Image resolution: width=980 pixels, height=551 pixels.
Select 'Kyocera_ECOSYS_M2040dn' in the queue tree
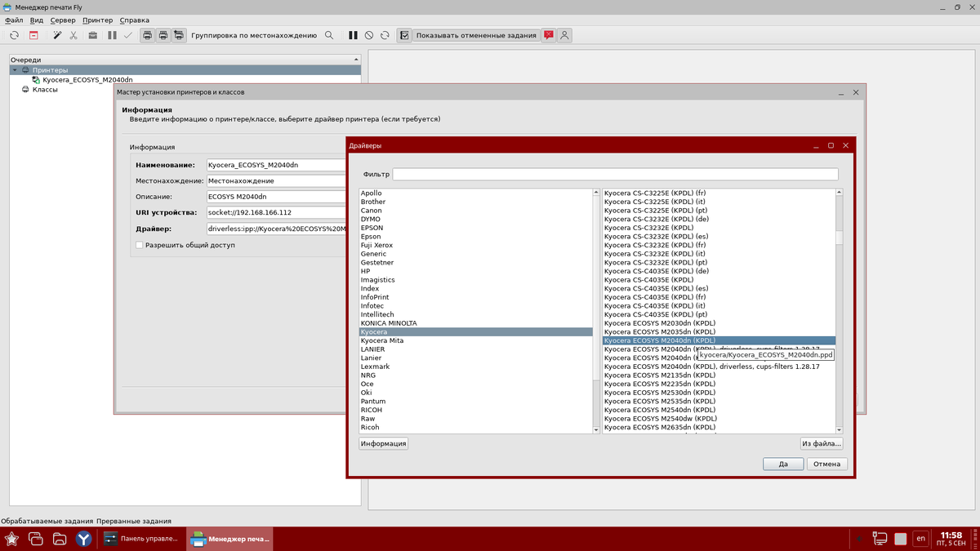tap(87, 80)
